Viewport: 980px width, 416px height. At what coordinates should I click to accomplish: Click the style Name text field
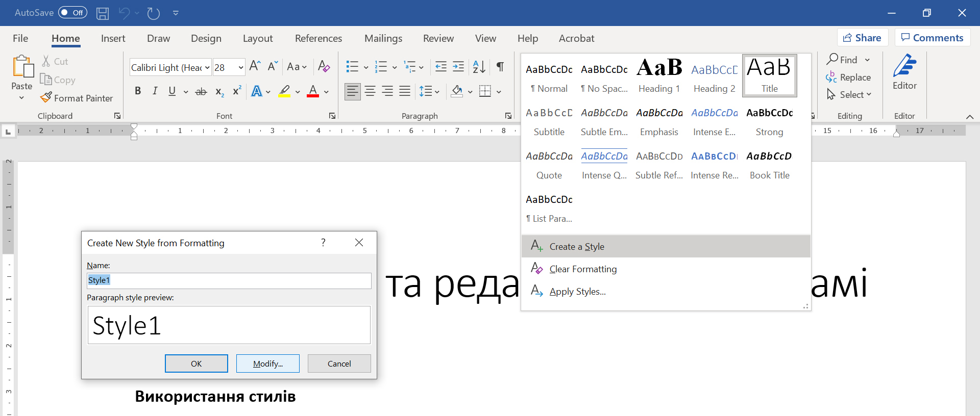(229, 280)
